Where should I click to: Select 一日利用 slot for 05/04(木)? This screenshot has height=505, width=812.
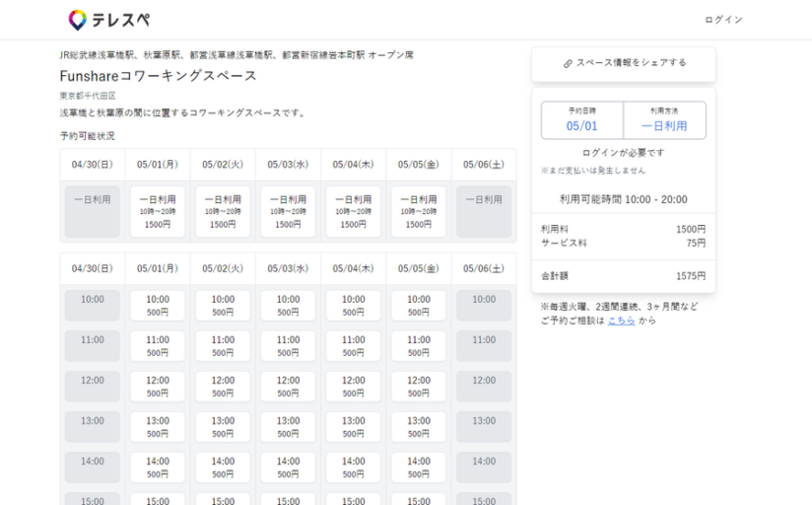(353, 211)
